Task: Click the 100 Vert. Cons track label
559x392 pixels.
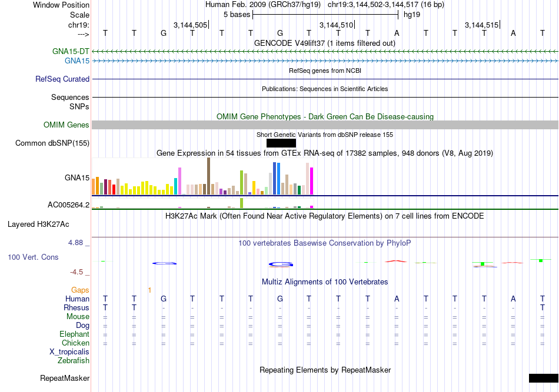Action: 33,257
